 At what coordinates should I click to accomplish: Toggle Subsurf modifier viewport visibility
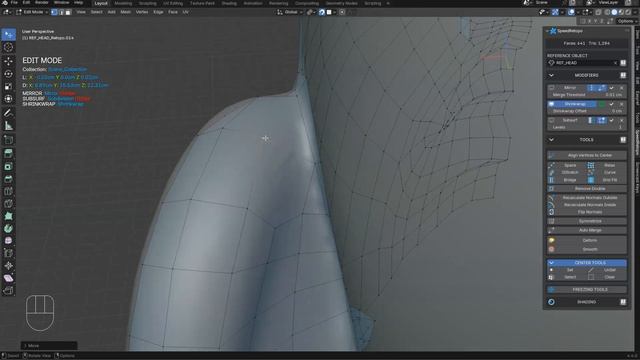coord(551,120)
